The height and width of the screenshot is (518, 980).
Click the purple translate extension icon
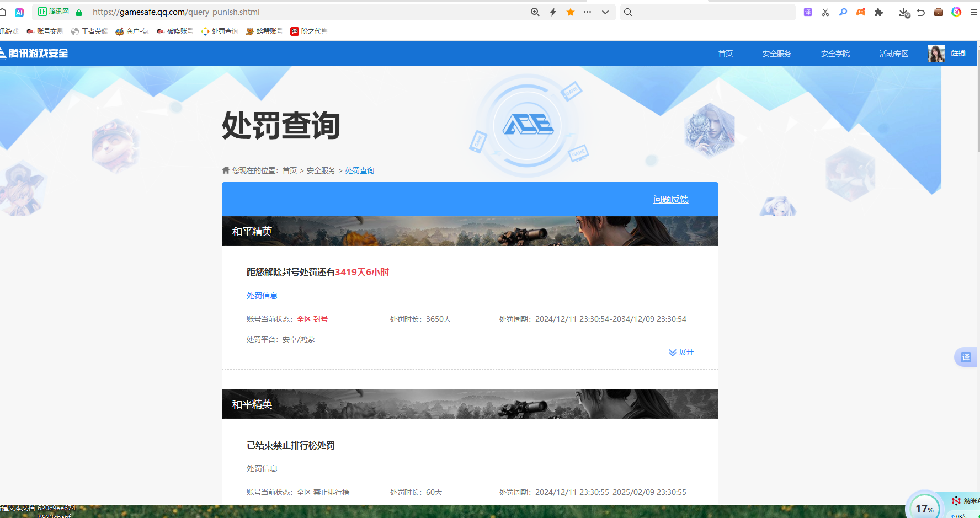pos(808,12)
